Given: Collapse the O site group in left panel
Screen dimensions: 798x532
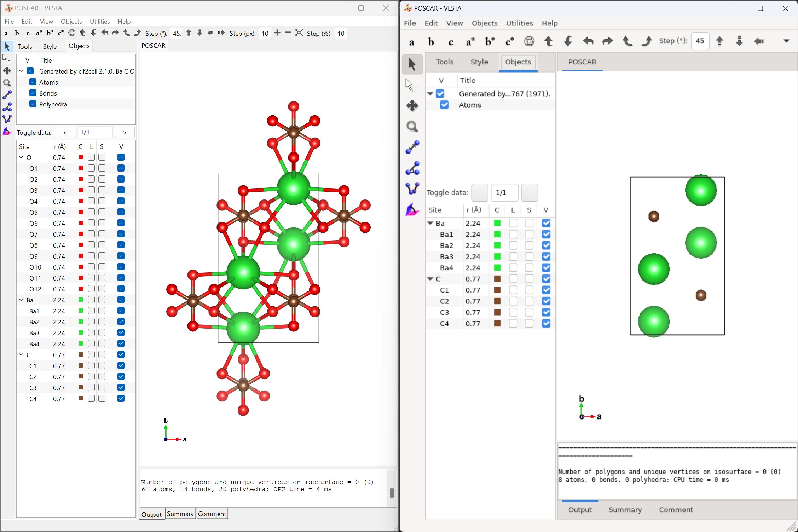Looking at the screenshot, I should (x=21, y=157).
